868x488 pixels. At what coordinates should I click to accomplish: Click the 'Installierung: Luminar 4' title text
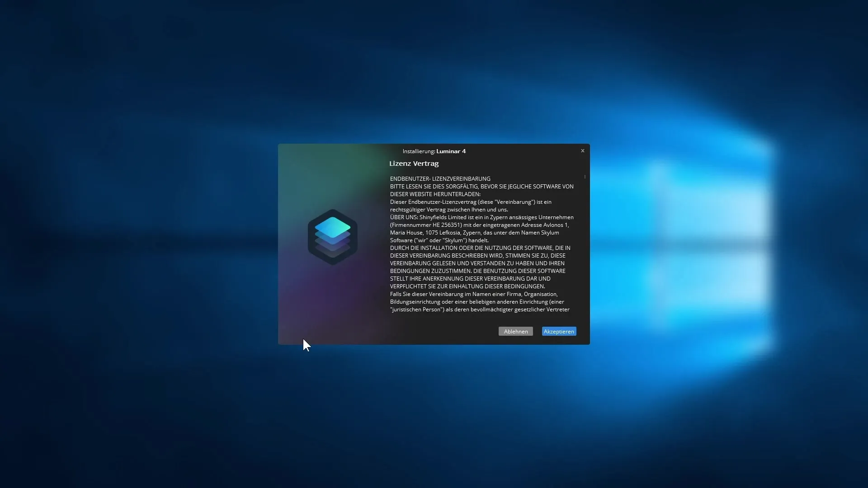[434, 151]
